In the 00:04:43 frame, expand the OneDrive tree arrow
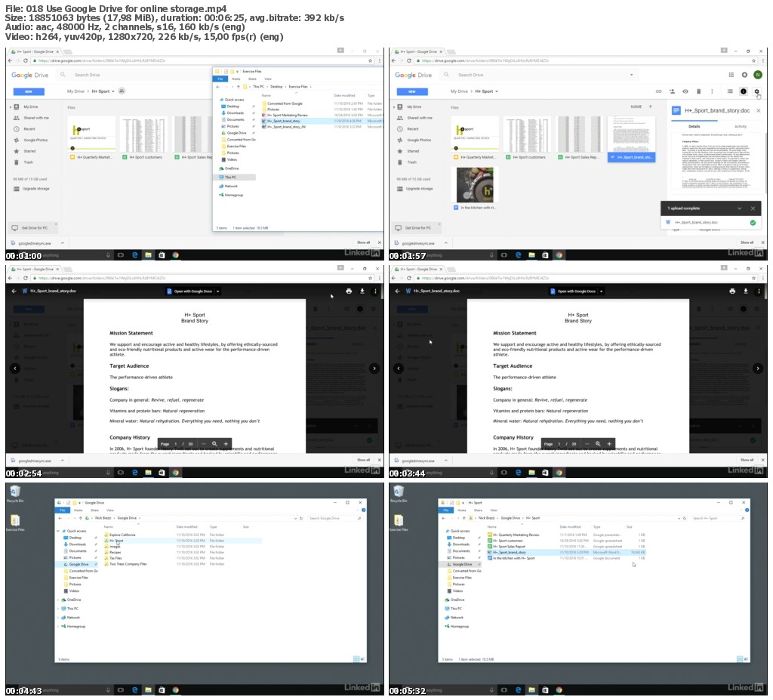This screenshot has width=773, height=700. [x=58, y=600]
